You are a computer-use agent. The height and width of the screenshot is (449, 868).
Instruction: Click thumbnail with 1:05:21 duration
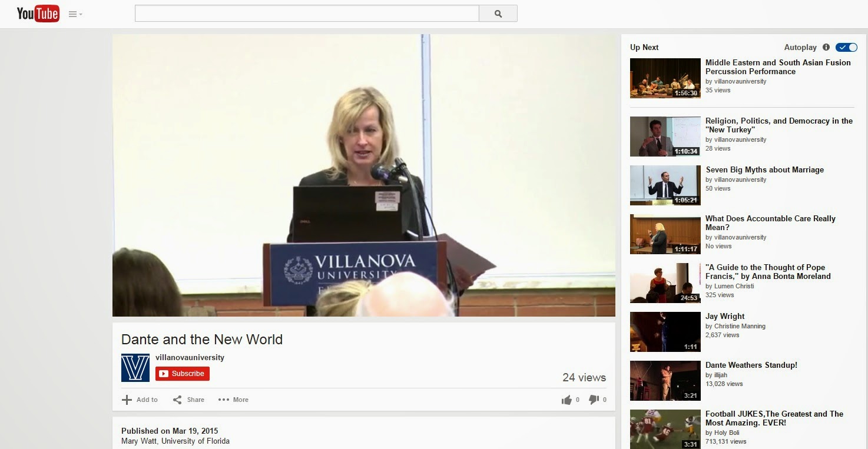pyautogui.click(x=665, y=185)
